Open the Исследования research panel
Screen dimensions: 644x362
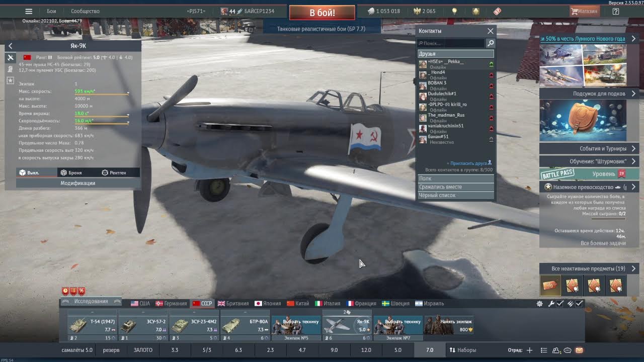pyautogui.click(x=91, y=301)
